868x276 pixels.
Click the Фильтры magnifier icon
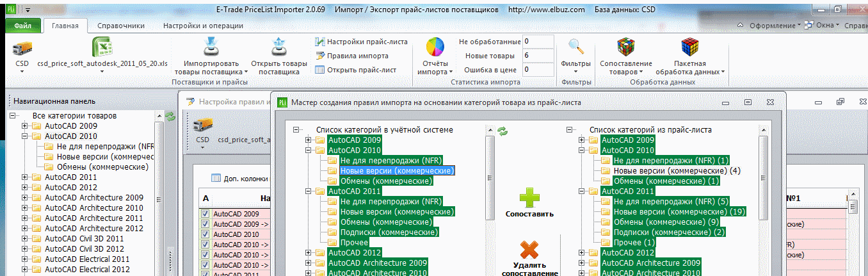[x=576, y=47]
